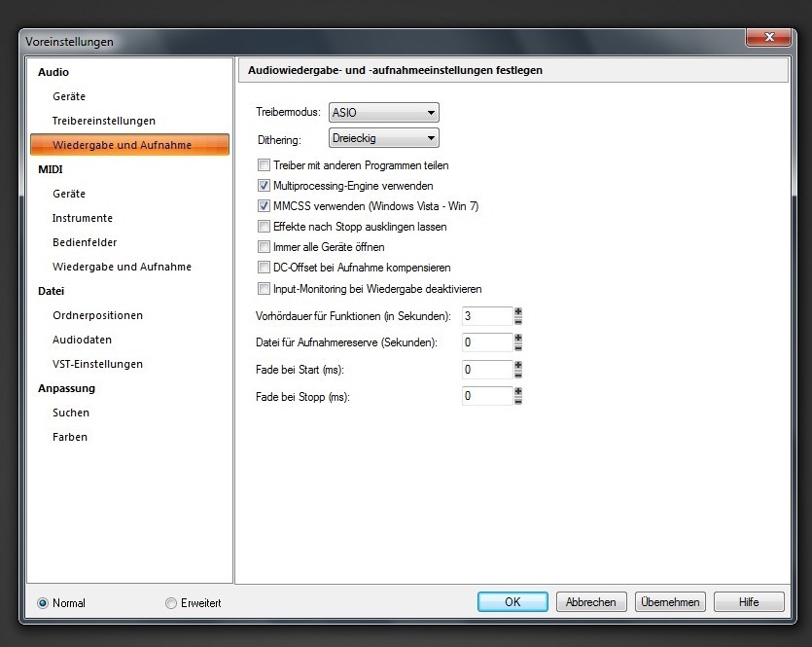Viewport: 812px width, 647px height.
Task: Open Treibereinstellungen page
Action: [104, 121]
